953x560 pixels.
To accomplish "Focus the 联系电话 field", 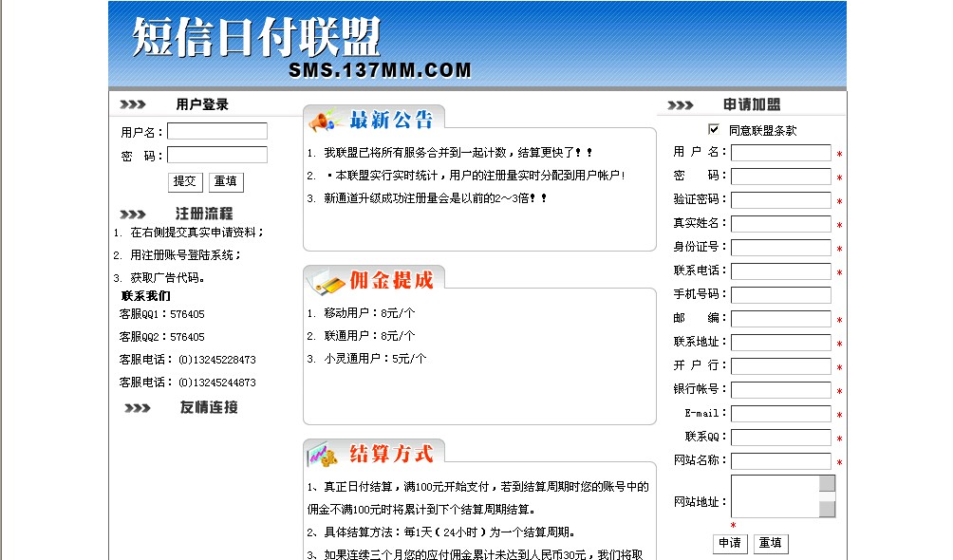I will [x=780, y=271].
